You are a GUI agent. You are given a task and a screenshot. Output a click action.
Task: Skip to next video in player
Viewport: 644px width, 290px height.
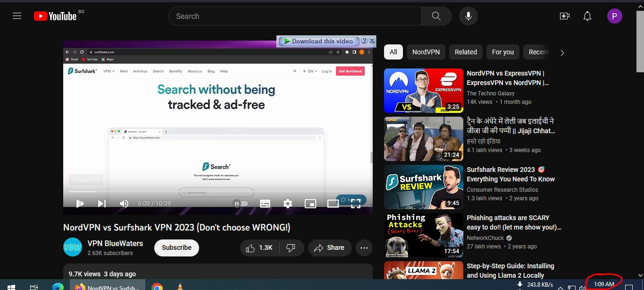coord(101,204)
